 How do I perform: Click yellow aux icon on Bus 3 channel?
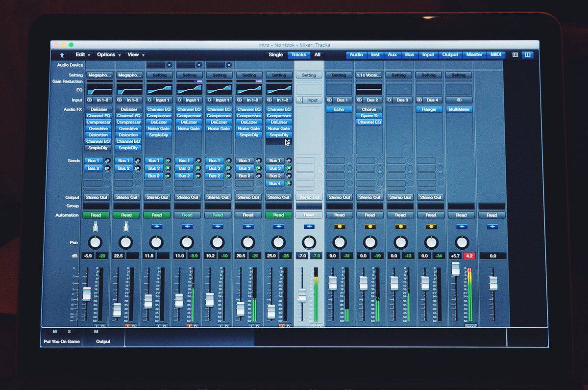401,227
